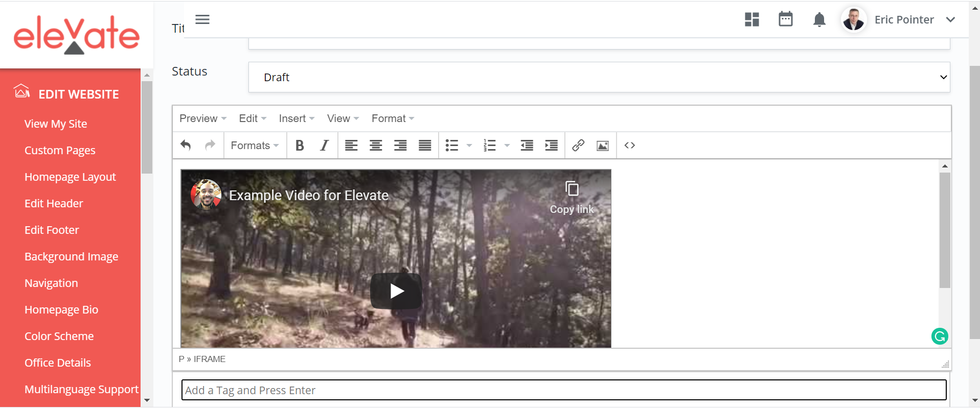The width and height of the screenshot is (980, 409).
Task: Play the Example Video for Elevate
Action: [x=396, y=291]
